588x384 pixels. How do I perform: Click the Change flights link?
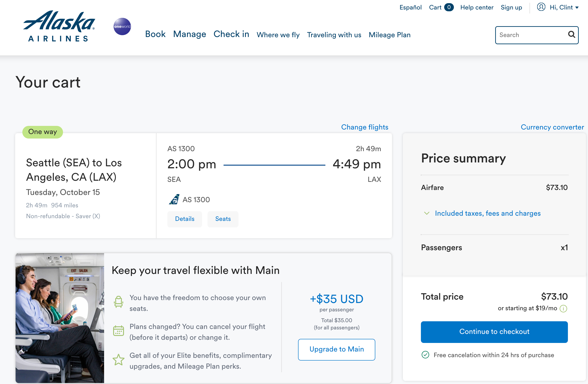tap(364, 127)
